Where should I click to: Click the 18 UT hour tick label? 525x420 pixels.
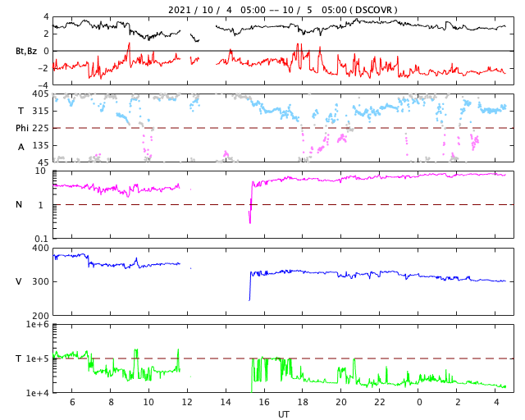pyautogui.click(x=303, y=402)
